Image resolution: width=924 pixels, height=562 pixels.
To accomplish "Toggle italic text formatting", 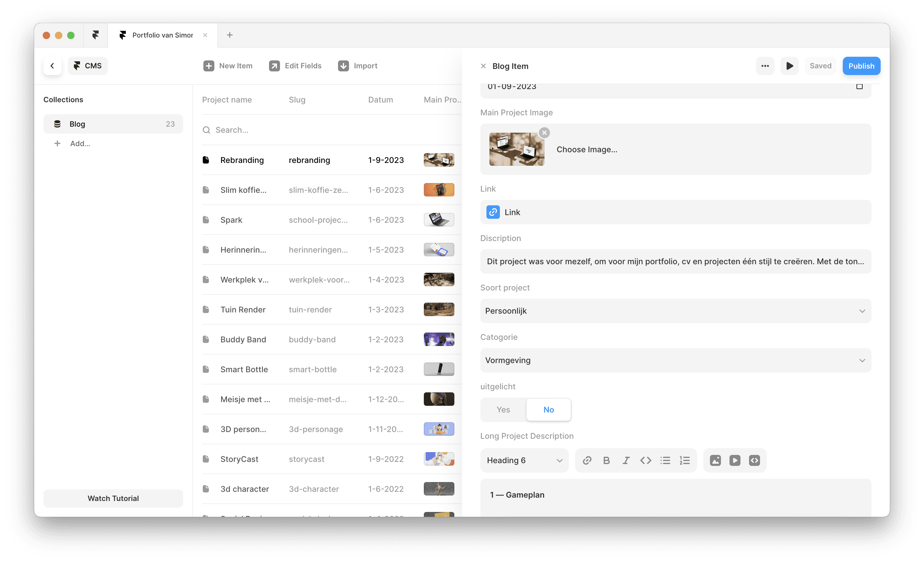I will (626, 460).
